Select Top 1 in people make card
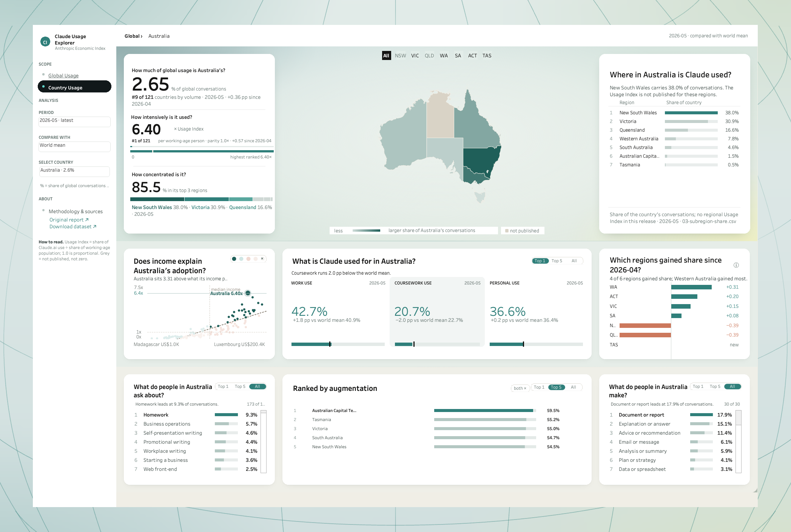 [x=698, y=386]
